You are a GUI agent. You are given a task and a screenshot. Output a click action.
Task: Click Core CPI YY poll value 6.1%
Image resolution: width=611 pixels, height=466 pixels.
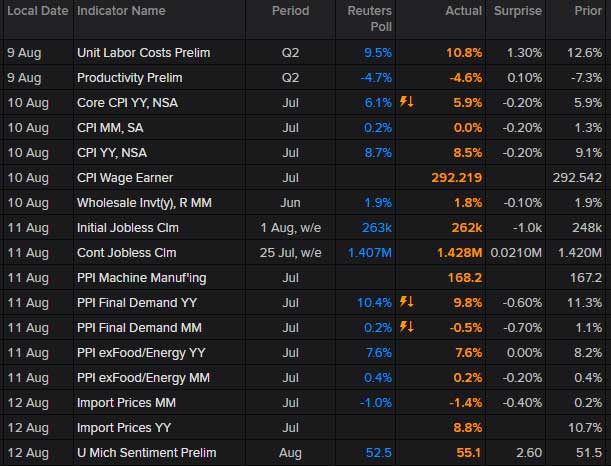(x=378, y=103)
